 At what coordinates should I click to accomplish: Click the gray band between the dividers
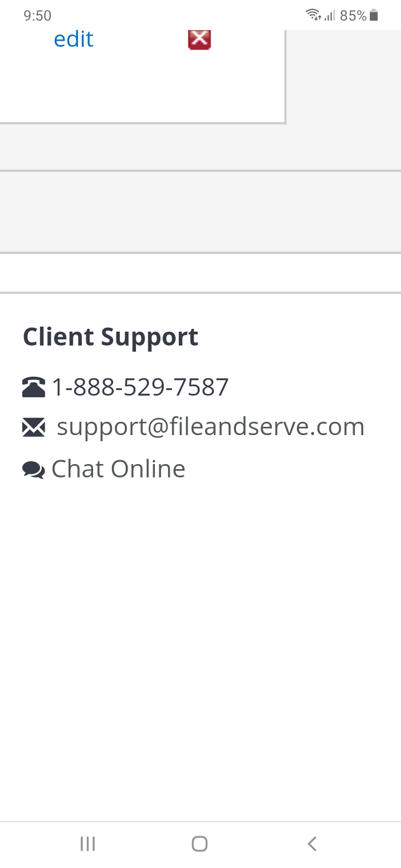200,212
